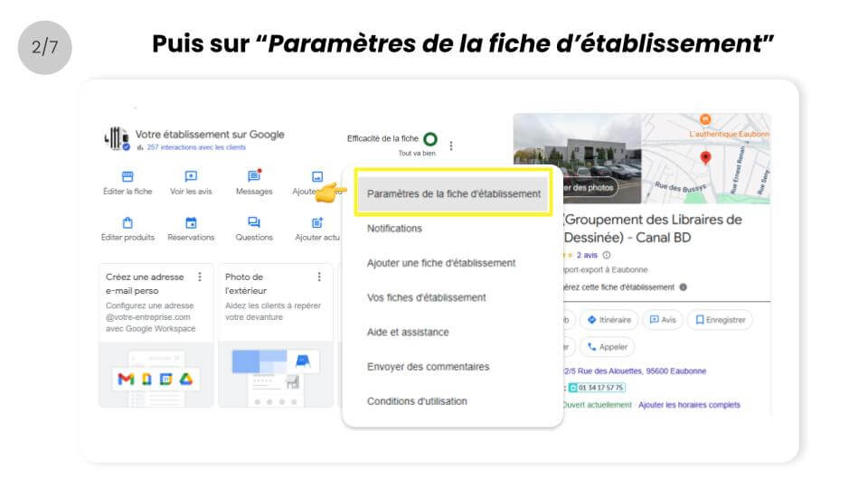This screenshot has width=868, height=488.
Task: Click L'authentique Eaubonne orange map marker
Action: pyautogui.click(x=704, y=119)
